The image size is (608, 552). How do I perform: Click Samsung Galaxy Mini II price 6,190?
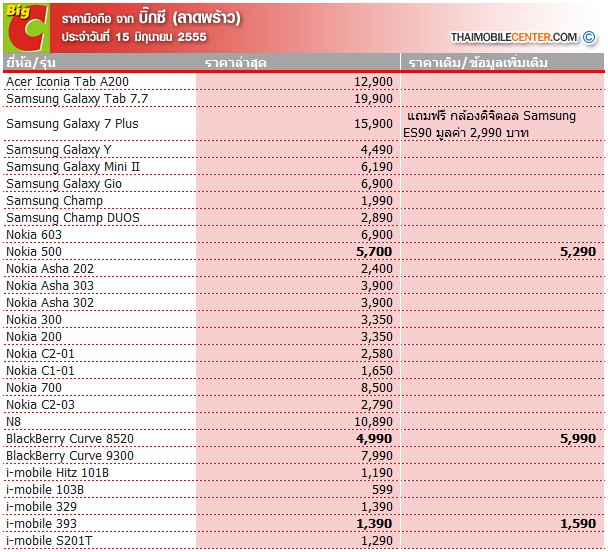pyautogui.click(x=377, y=167)
